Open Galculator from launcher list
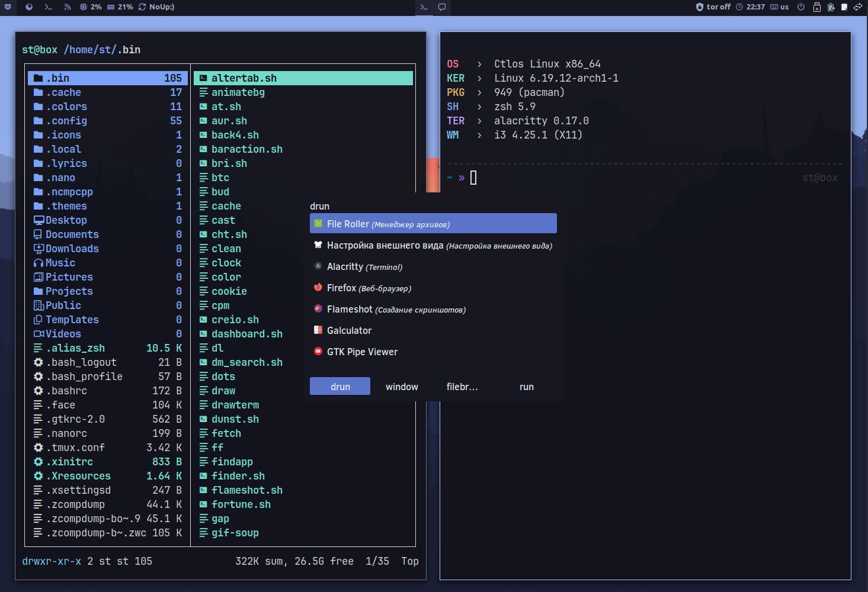 pos(433,330)
